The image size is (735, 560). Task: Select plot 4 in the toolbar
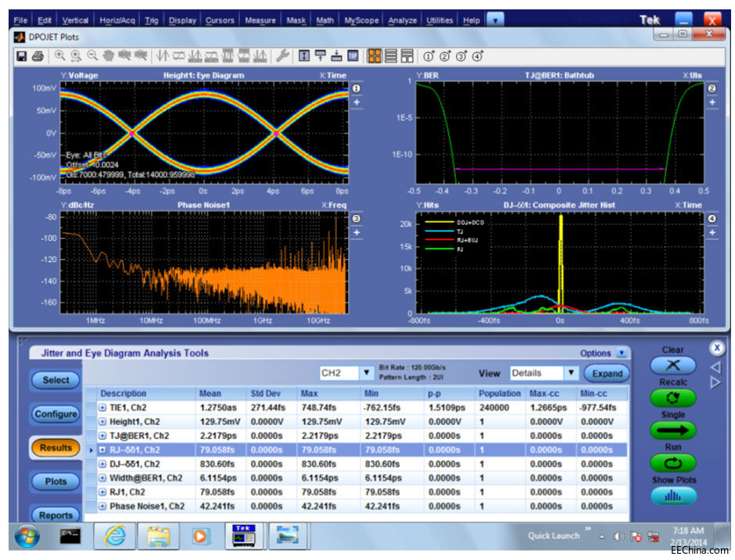[478, 56]
